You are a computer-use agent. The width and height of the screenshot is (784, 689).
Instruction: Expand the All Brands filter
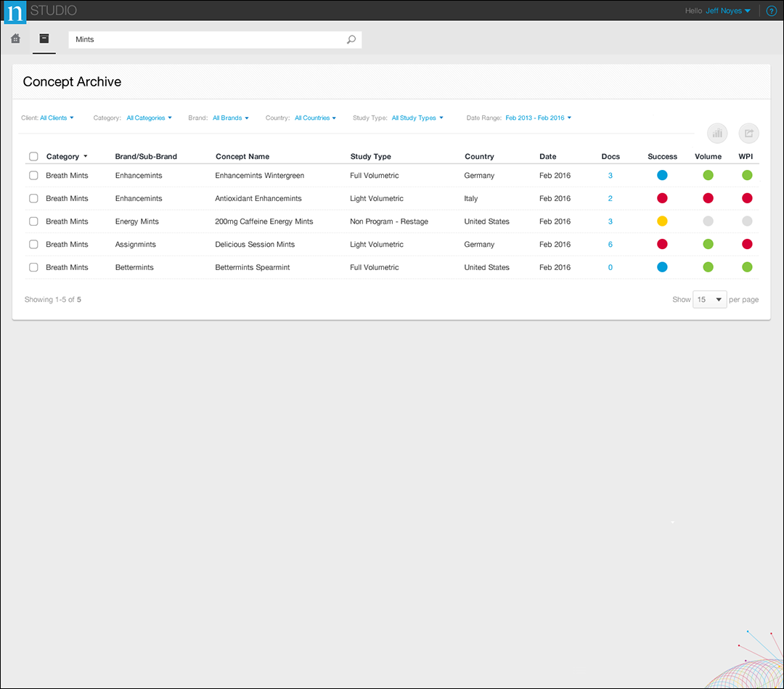pyautogui.click(x=231, y=118)
